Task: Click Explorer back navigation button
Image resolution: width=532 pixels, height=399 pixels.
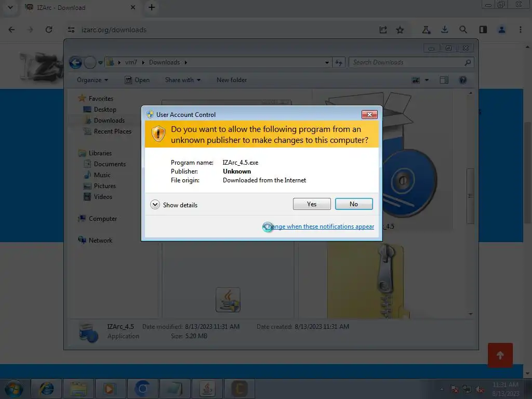Action: point(75,62)
